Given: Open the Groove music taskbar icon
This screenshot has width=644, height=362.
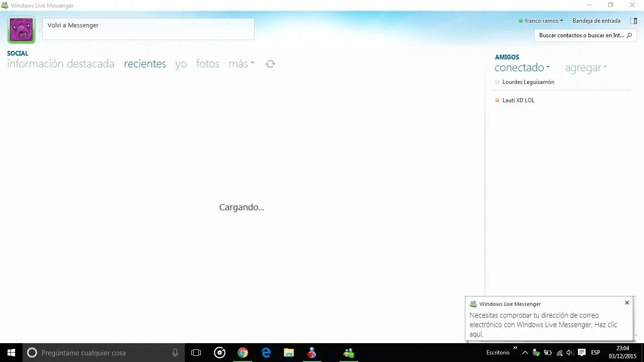Looking at the screenshot, I should coord(220,353).
